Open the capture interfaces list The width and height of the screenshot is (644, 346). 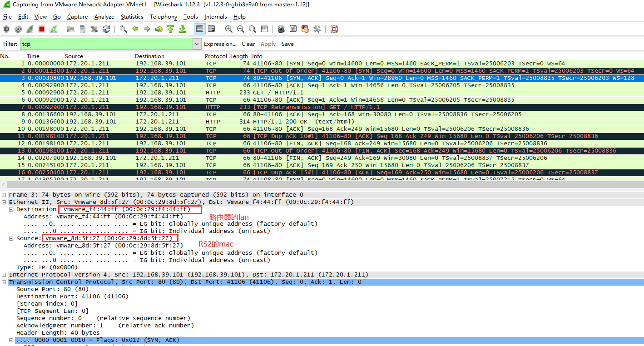[x=6, y=29]
